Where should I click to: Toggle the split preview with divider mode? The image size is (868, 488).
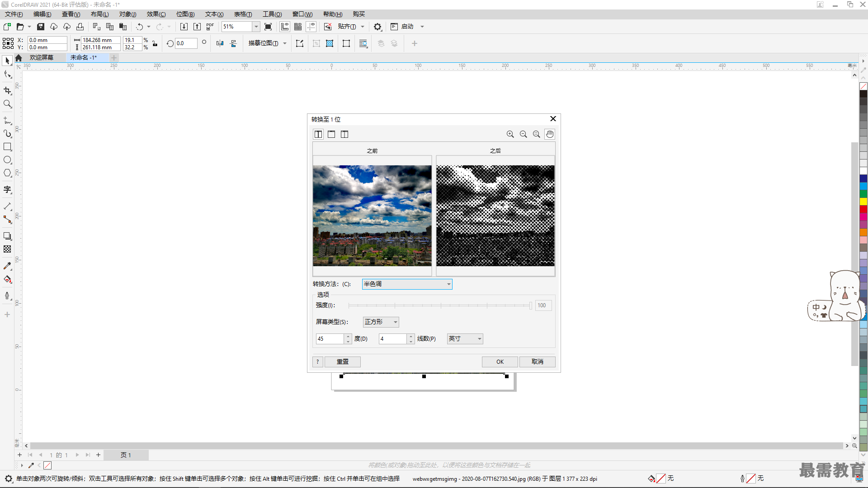pos(344,134)
